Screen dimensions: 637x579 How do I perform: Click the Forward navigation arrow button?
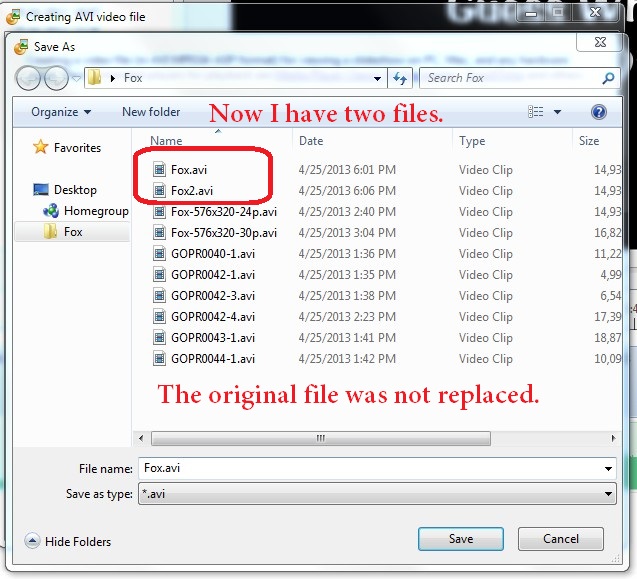click(x=56, y=78)
